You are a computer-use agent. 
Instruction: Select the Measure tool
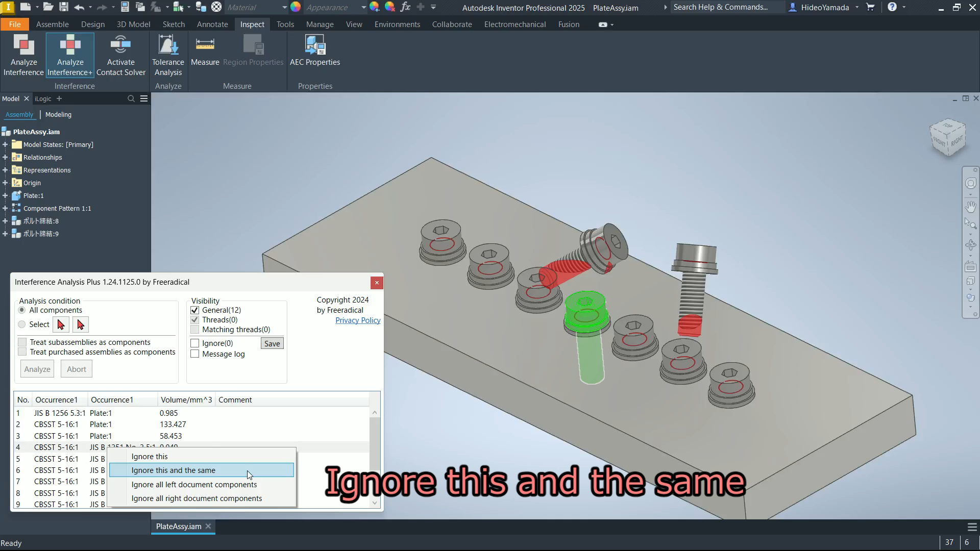point(205,51)
